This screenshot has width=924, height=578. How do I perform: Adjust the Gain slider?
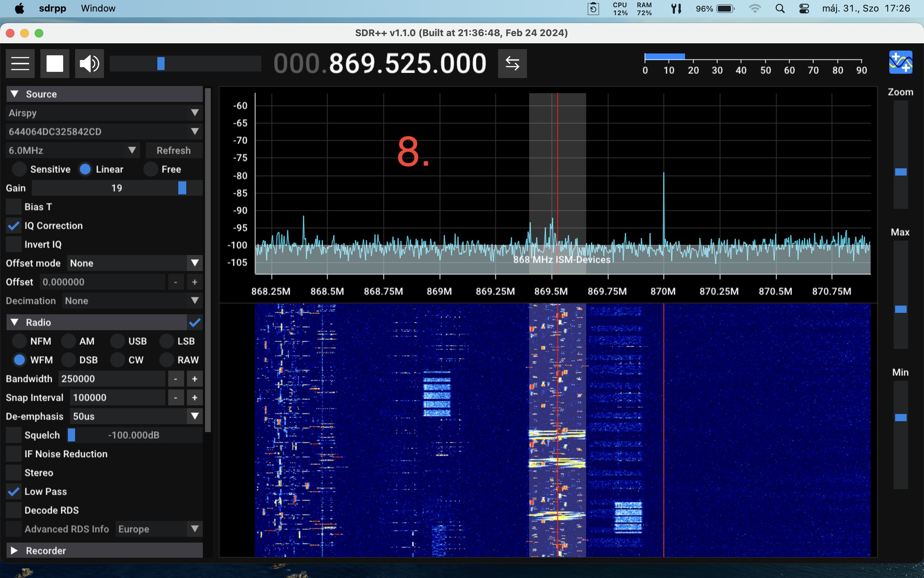(182, 188)
